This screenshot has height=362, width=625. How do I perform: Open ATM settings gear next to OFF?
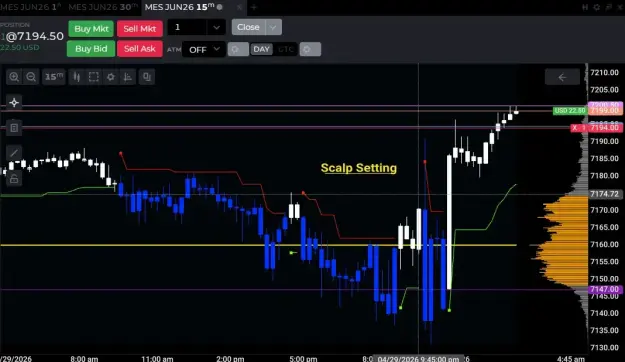tap(238, 49)
